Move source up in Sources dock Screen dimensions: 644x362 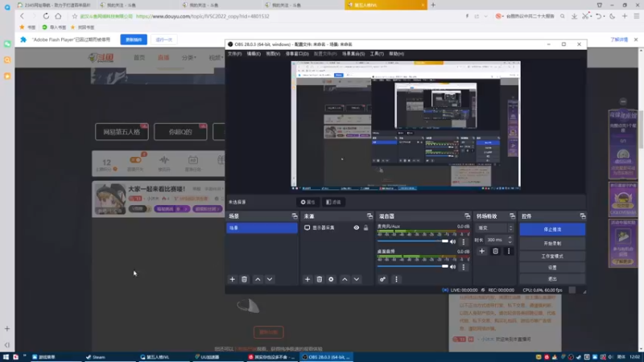345,279
